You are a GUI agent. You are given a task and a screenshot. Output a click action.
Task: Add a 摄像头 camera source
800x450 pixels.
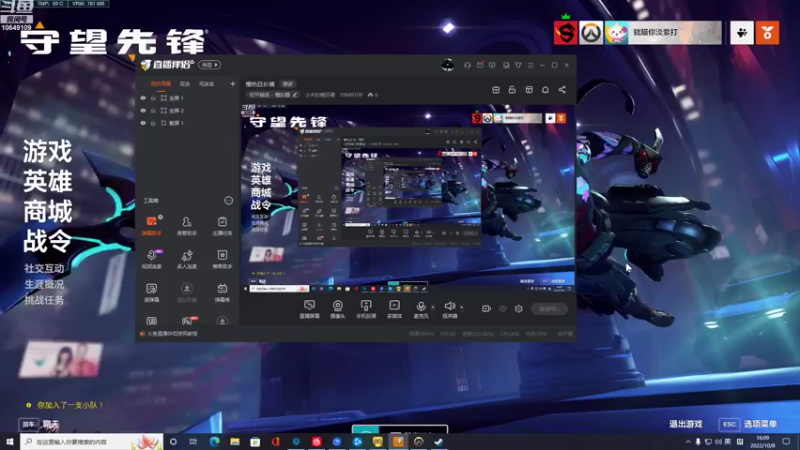point(337,309)
